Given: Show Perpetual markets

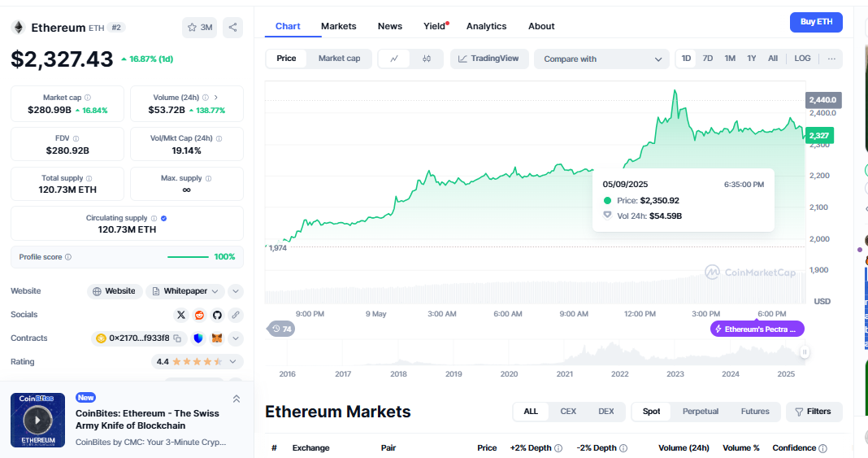Looking at the screenshot, I should point(701,412).
